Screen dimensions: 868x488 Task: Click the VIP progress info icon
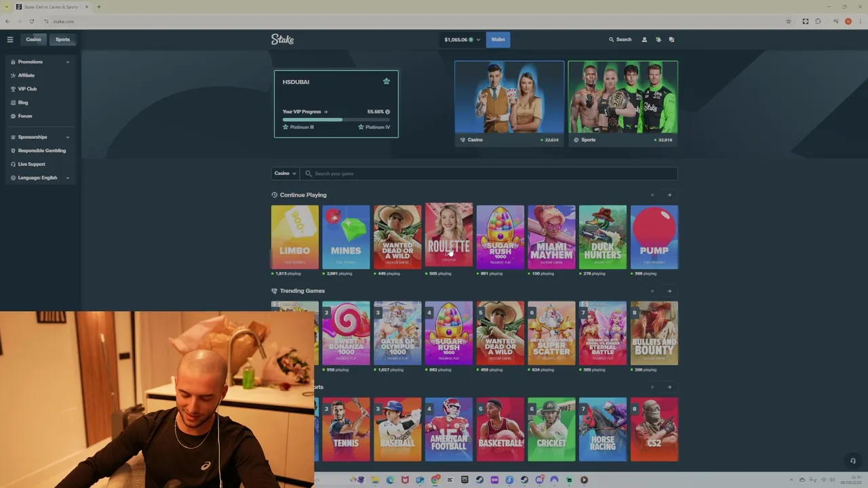click(x=388, y=112)
